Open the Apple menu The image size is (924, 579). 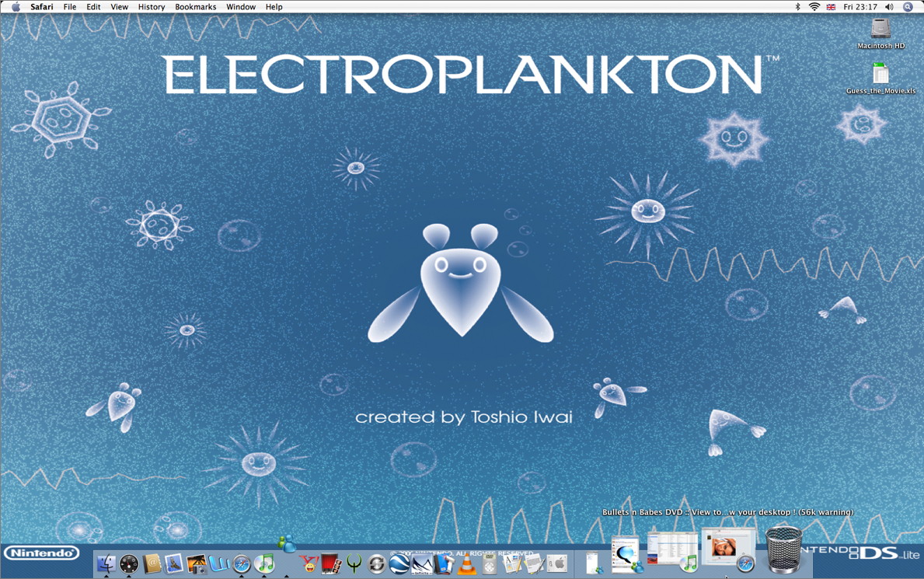point(16,7)
